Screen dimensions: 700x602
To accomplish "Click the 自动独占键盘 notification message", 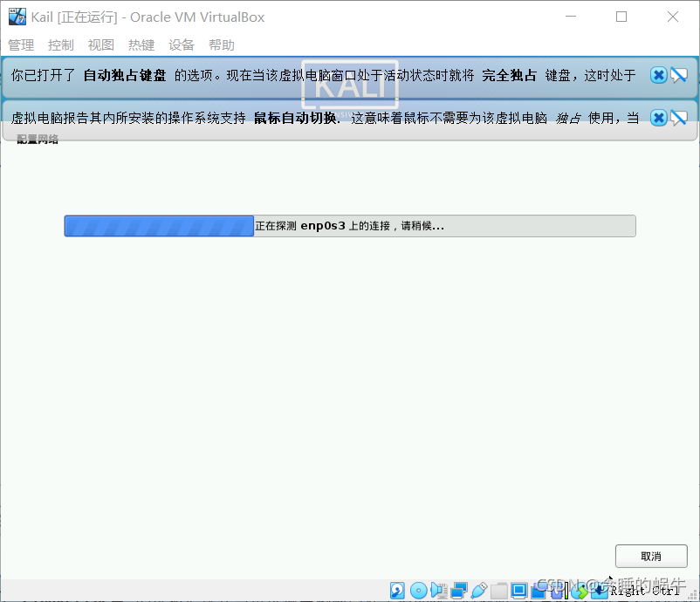I will click(323, 75).
